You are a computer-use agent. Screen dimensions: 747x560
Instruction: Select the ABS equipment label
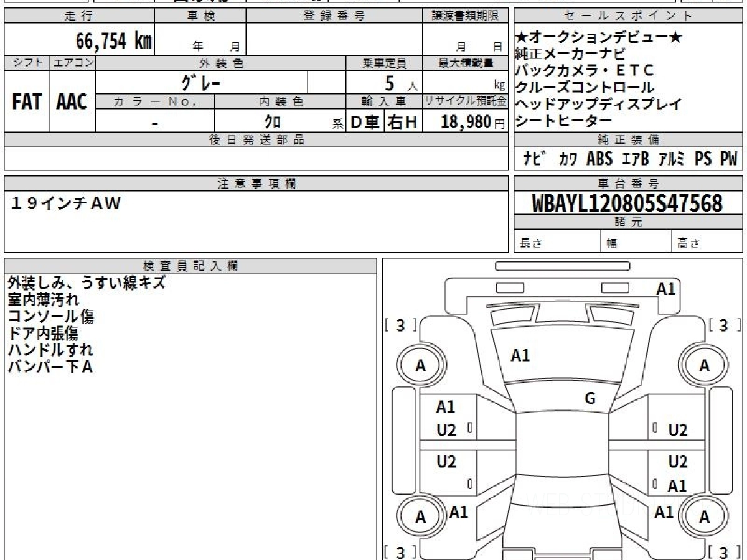pos(599,159)
